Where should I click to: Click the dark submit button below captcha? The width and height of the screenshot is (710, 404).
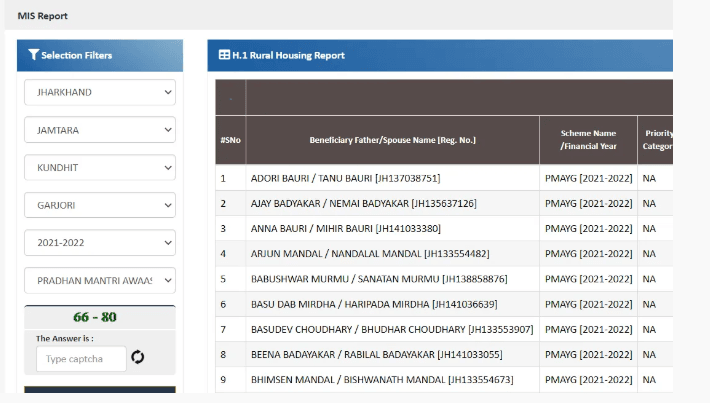100,390
